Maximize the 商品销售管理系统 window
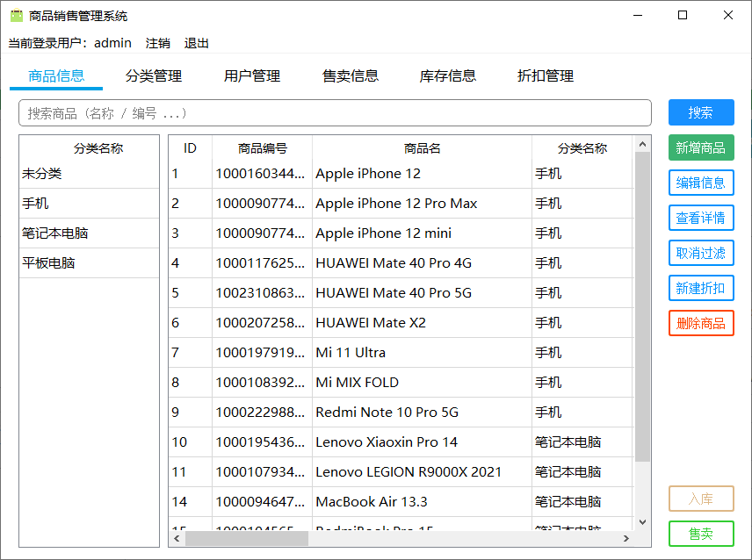752x560 pixels. coord(683,15)
